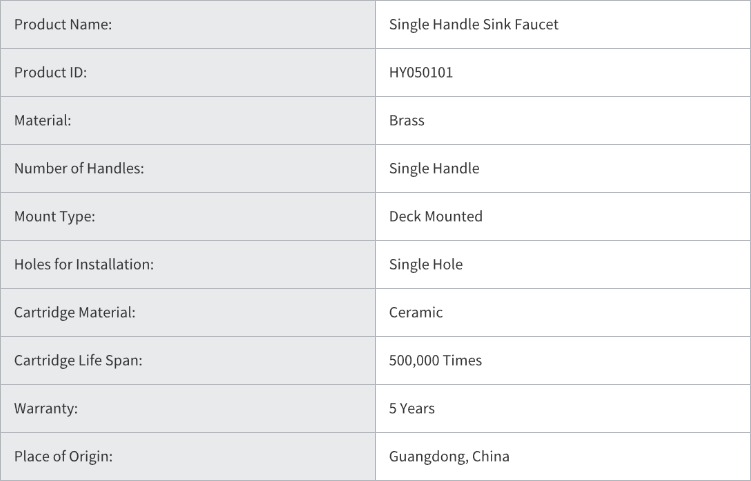The image size is (751, 481).
Task: Click the "Place of Origin:" label
Action: tap(63, 457)
